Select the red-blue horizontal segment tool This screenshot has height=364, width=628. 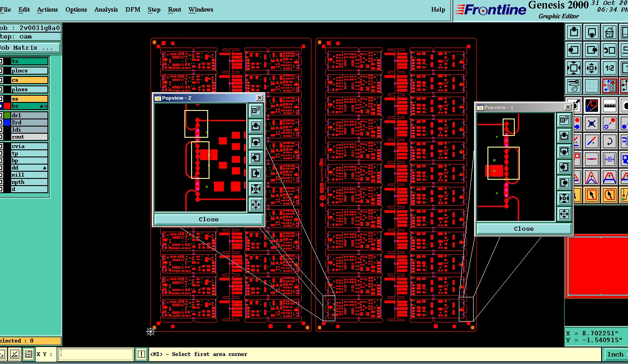point(592,159)
